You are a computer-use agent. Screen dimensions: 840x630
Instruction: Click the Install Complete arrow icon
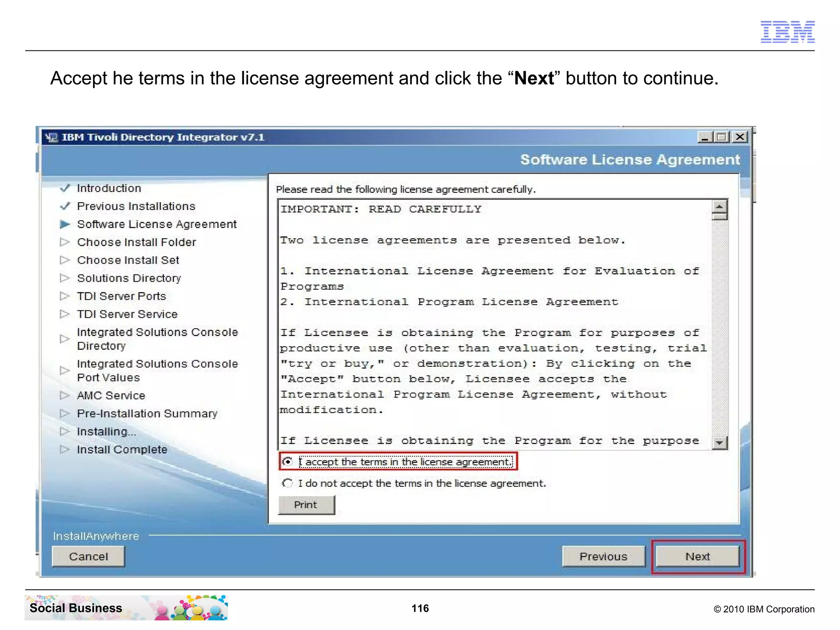65,450
